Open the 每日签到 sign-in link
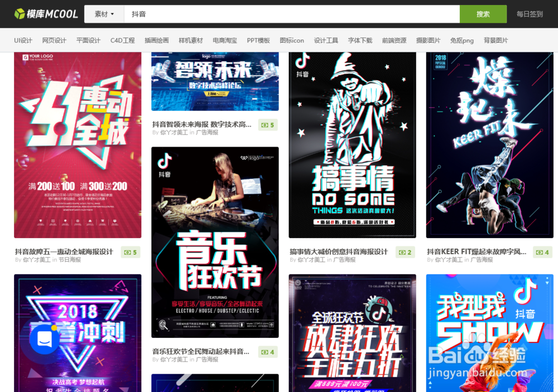This screenshot has height=392, width=558. [529, 13]
